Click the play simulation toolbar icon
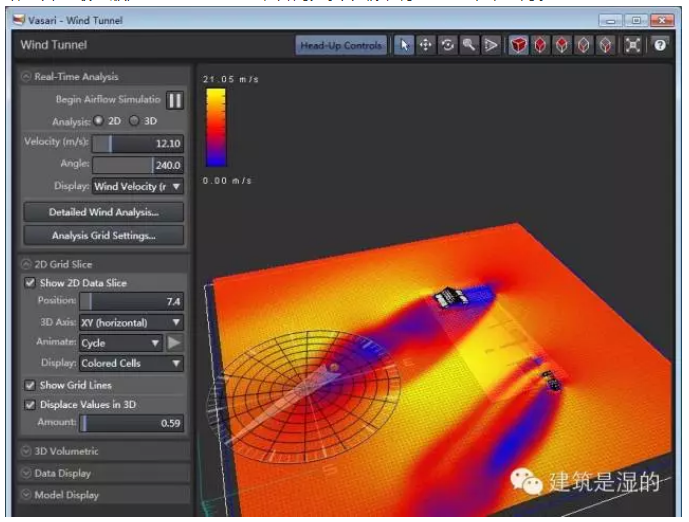The image size is (689, 522). [491, 45]
